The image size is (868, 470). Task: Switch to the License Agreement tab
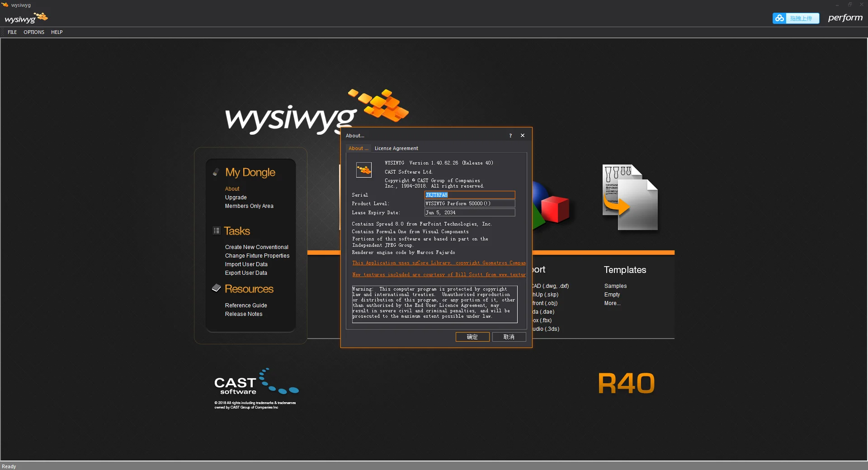(396, 148)
